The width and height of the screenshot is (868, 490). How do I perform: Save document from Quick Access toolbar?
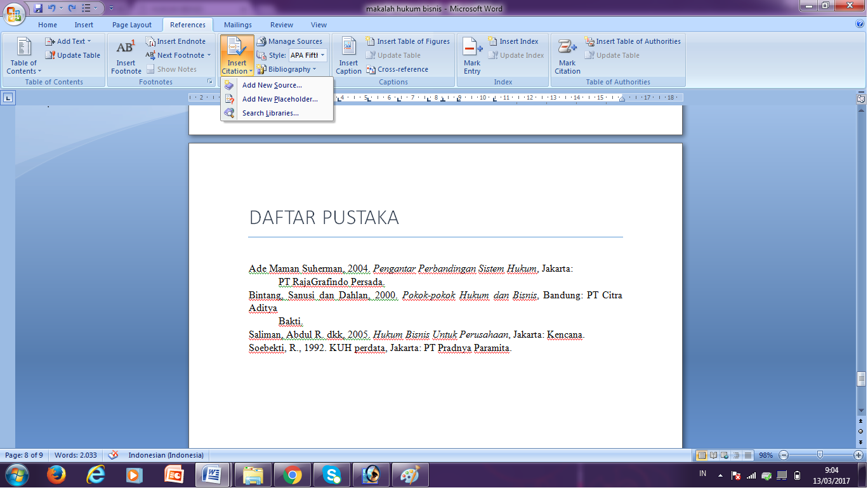point(38,9)
